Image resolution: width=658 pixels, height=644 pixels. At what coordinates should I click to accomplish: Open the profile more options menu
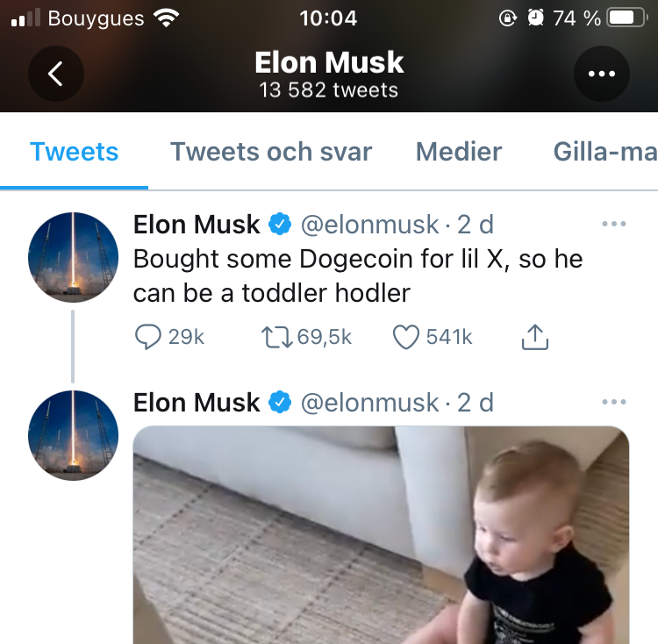601,75
